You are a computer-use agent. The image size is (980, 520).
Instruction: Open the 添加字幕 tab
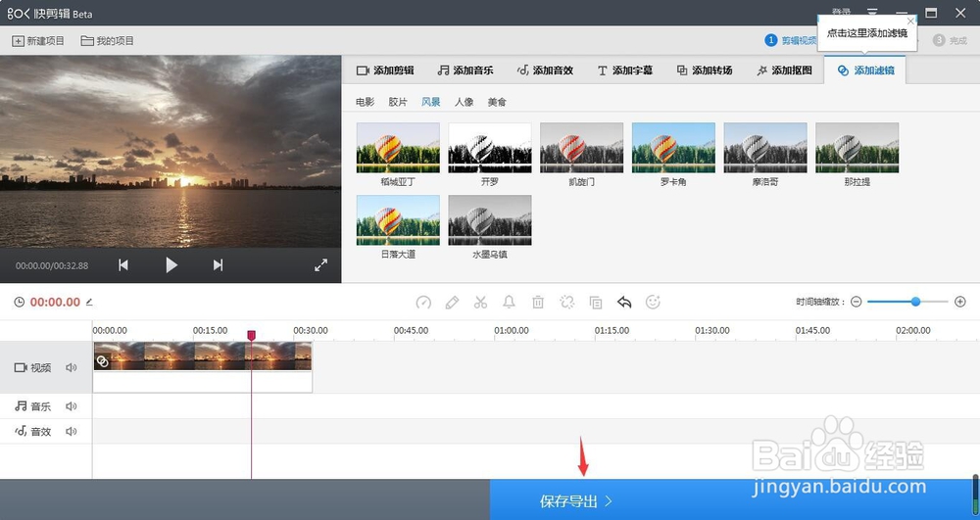coord(625,71)
